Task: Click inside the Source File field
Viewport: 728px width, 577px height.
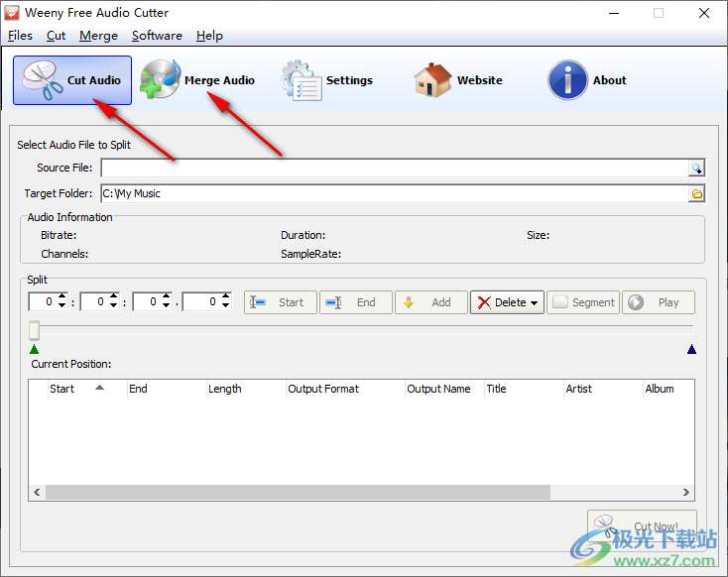Action: (393, 169)
